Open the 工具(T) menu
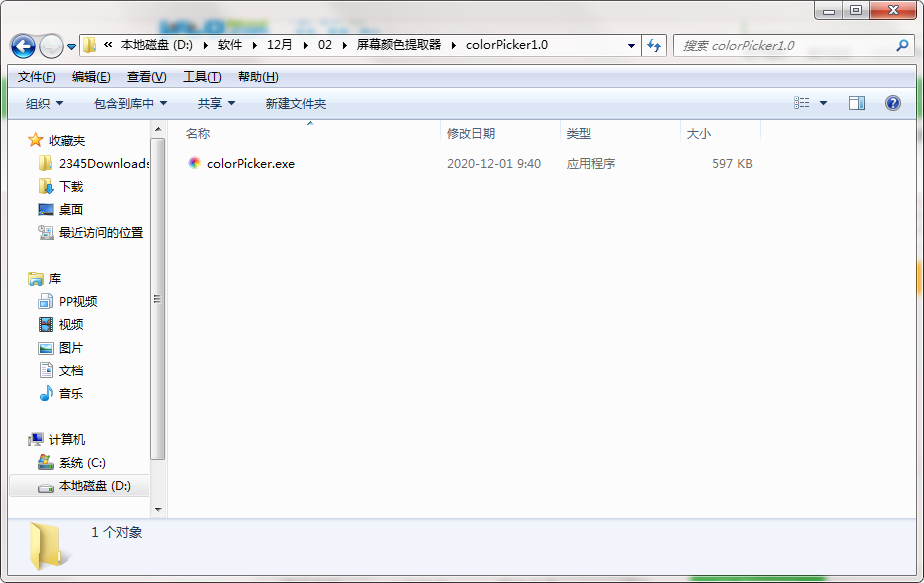924x583 pixels. pos(202,77)
